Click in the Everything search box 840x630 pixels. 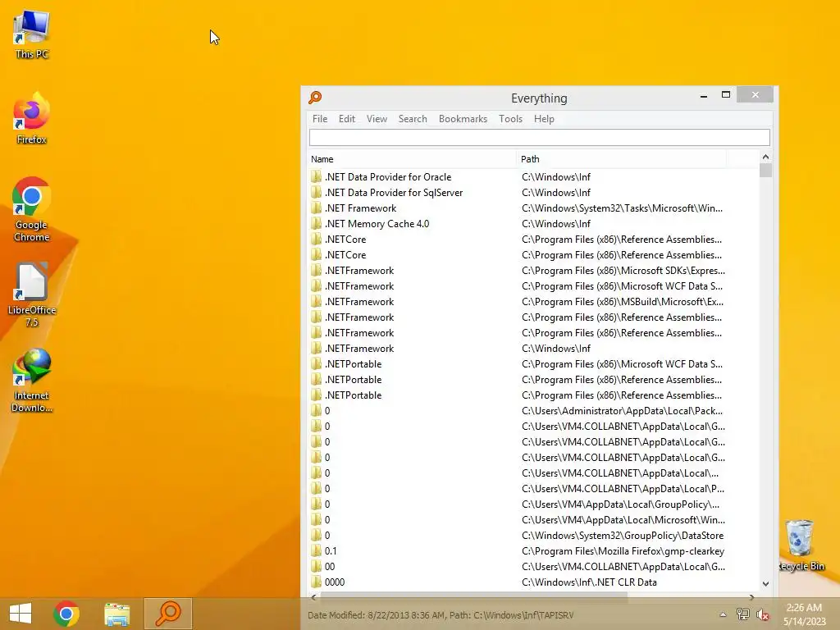[x=540, y=137]
